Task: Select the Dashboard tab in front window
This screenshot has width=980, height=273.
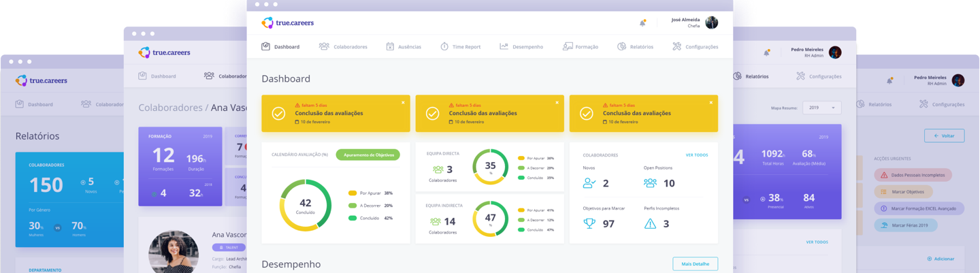Action: click(280, 47)
